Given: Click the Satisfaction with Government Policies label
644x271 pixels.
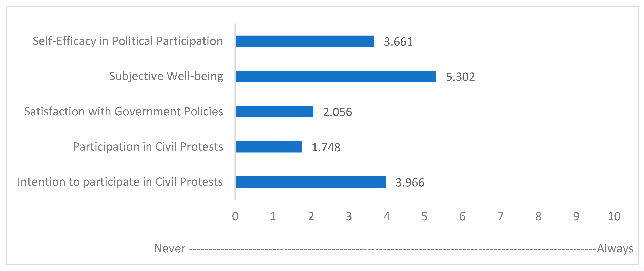Looking at the screenshot, I should click(x=123, y=112).
